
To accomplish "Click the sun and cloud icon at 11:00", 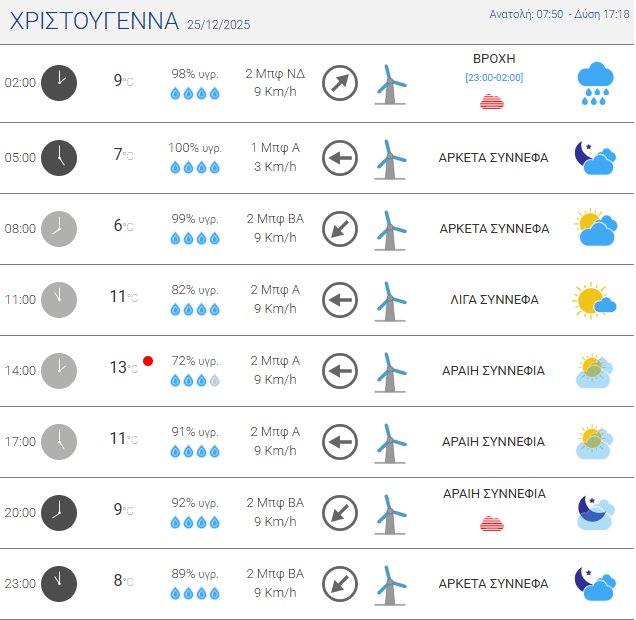I will click(x=594, y=299).
